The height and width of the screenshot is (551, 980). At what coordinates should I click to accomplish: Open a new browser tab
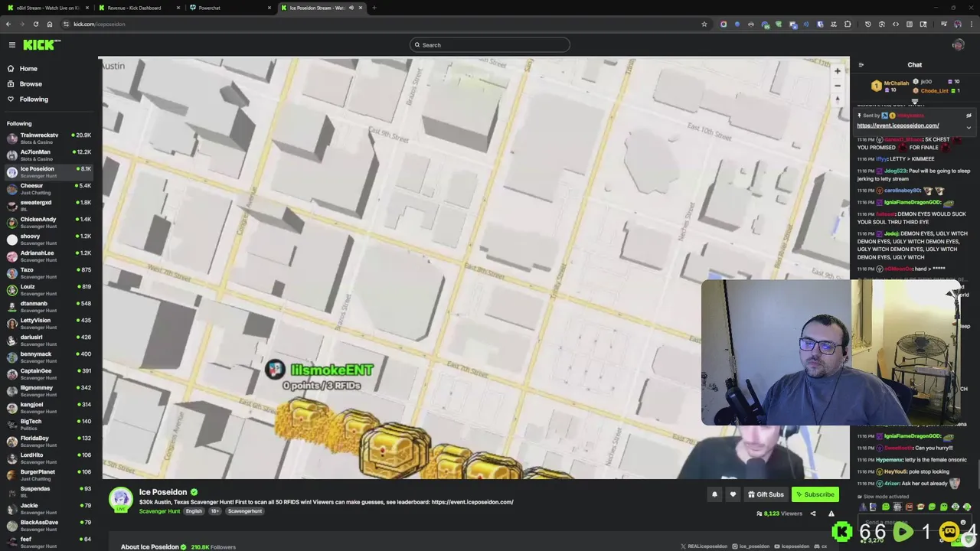click(x=374, y=8)
